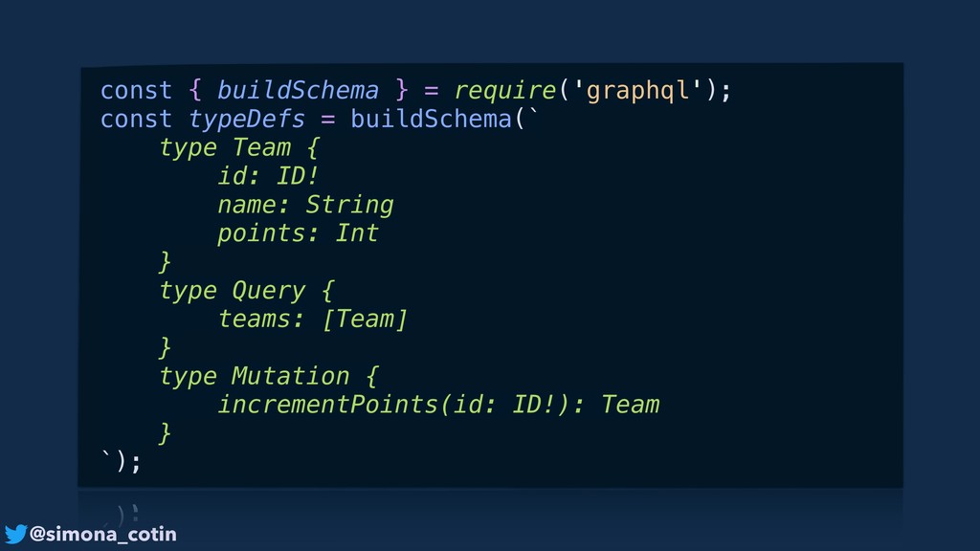Click the require function call

pyautogui.click(x=505, y=91)
